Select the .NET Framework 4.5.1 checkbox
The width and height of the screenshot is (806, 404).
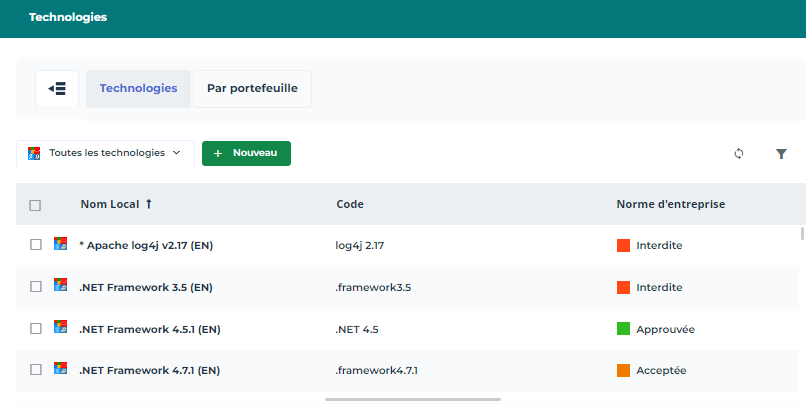pos(35,329)
